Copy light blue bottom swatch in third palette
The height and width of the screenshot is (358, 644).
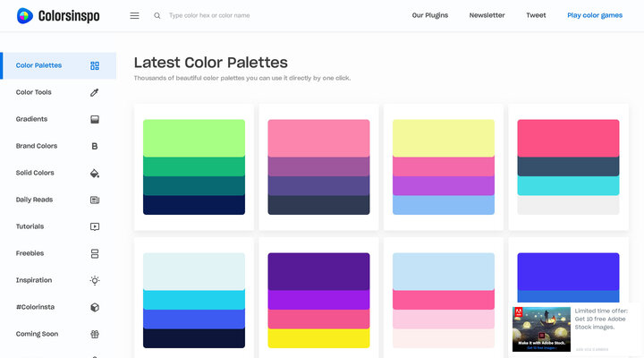click(x=444, y=205)
